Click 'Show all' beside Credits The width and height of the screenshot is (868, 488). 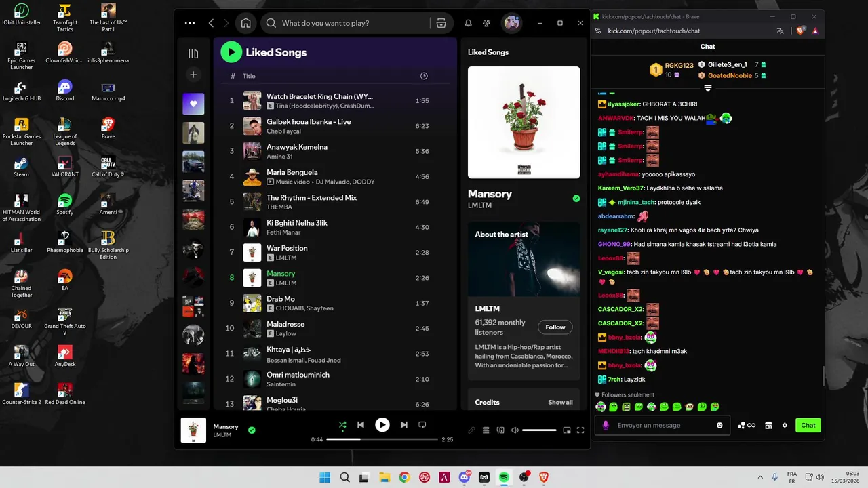pos(560,403)
